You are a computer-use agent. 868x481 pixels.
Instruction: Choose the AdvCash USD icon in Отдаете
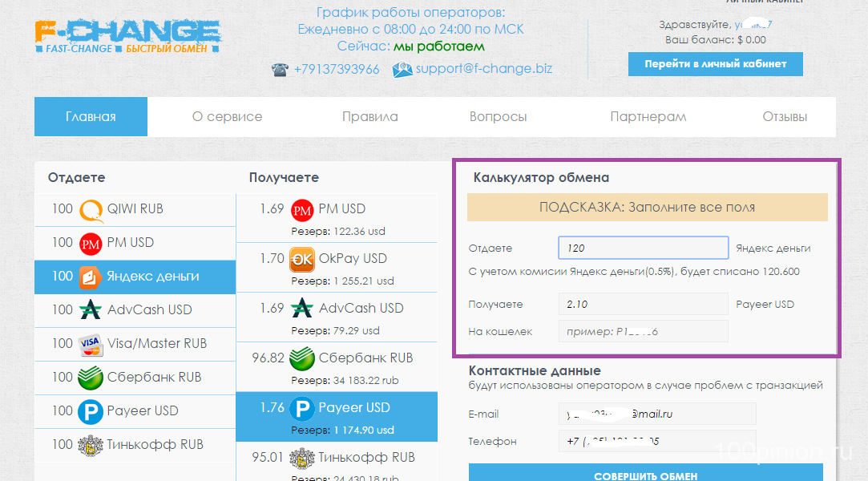click(x=91, y=310)
